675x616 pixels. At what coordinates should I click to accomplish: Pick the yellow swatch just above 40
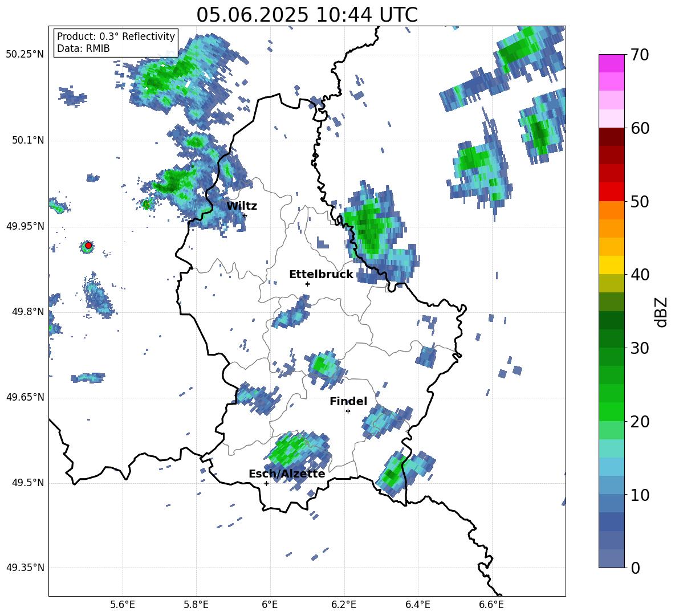pyautogui.click(x=611, y=265)
